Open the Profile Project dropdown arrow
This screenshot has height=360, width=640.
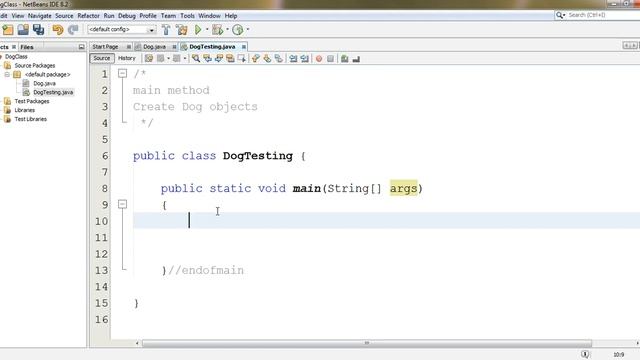pyautogui.click(x=248, y=29)
